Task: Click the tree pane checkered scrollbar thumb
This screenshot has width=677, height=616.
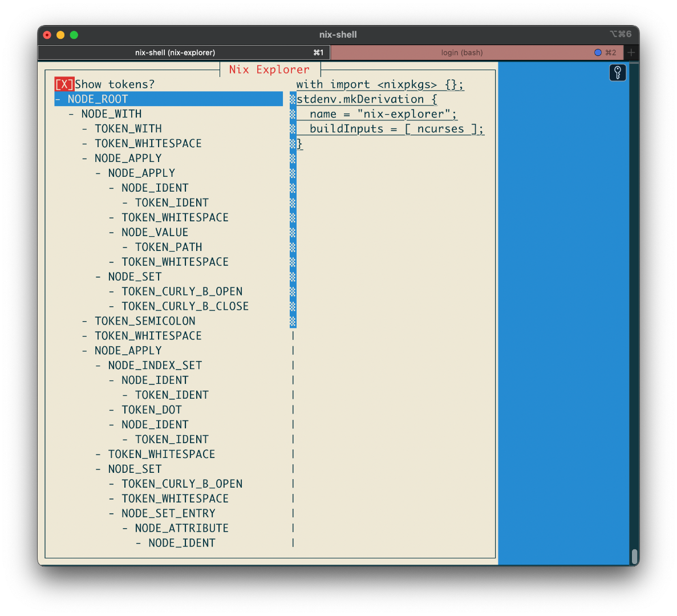Action: click(x=293, y=210)
